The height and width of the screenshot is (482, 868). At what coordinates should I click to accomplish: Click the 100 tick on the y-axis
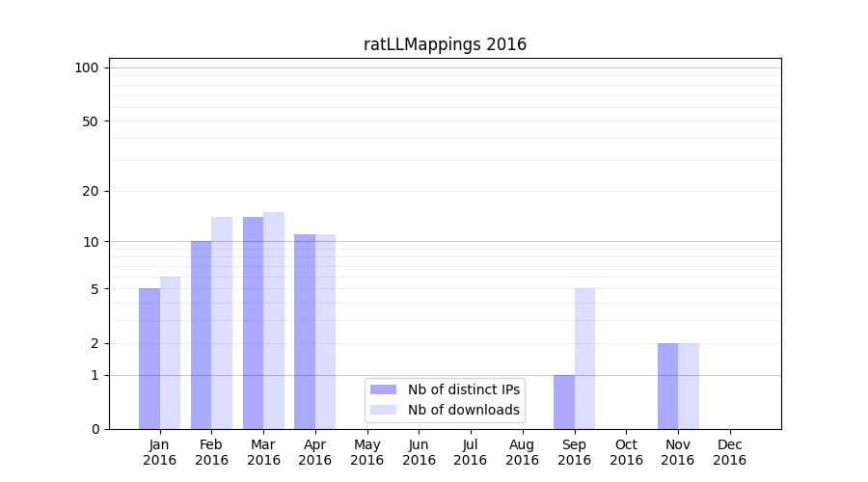coord(87,67)
